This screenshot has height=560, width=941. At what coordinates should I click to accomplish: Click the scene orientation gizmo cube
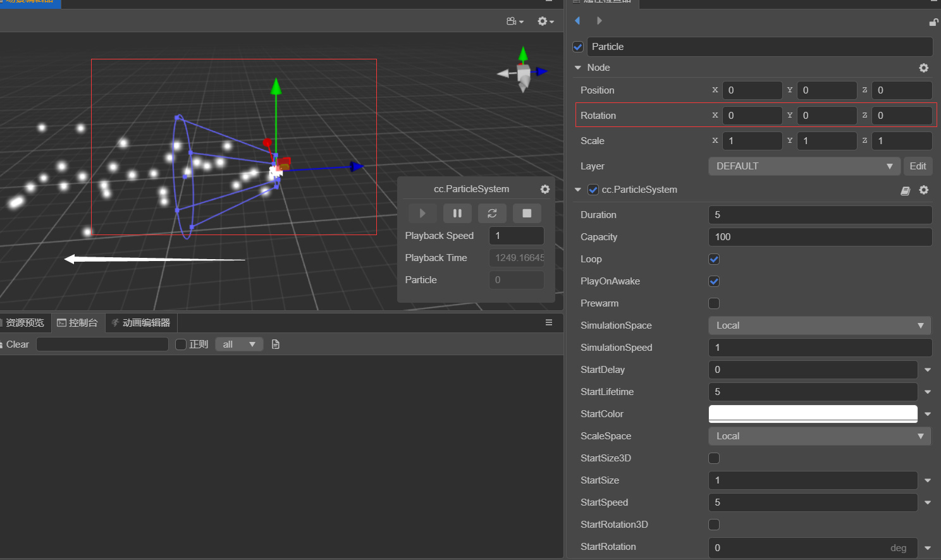coord(524,75)
